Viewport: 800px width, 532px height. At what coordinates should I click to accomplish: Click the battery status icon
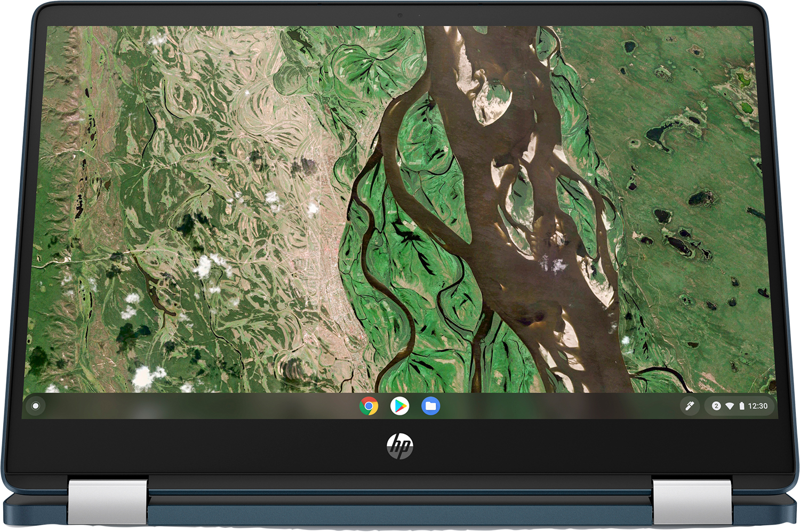[x=741, y=406]
